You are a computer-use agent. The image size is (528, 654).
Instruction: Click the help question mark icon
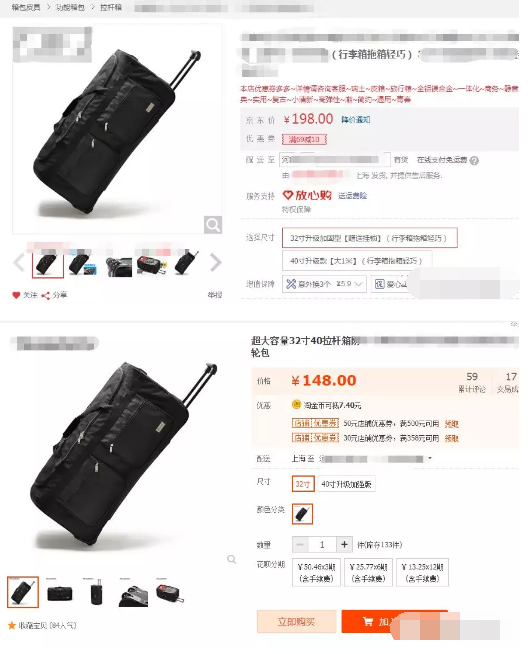pos(474,161)
